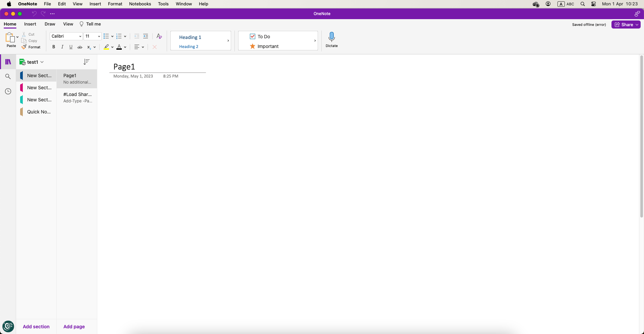Start Dictate microphone
Image resolution: width=644 pixels, height=334 pixels.
(x=332, y=40)
